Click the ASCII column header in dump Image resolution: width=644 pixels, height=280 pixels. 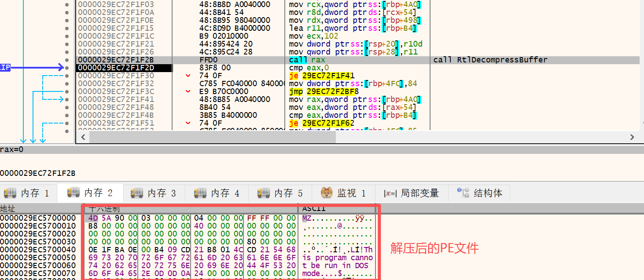[313, 209]
